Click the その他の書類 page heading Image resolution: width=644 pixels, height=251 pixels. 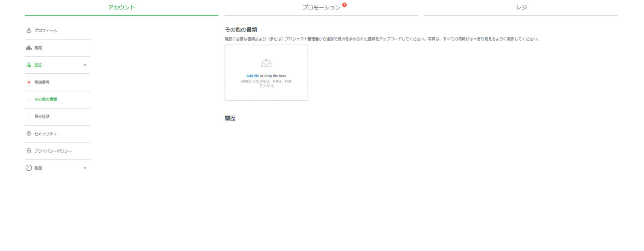[241, 30]
